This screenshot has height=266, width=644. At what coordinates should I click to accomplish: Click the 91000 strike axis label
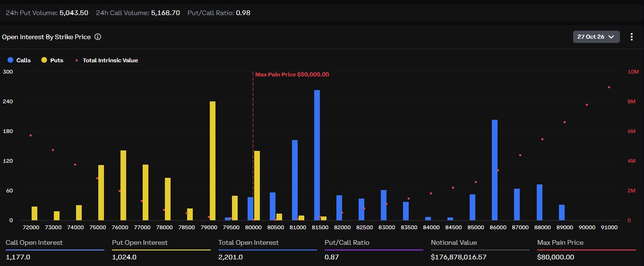pyautogui.click(x=609, y=227)
